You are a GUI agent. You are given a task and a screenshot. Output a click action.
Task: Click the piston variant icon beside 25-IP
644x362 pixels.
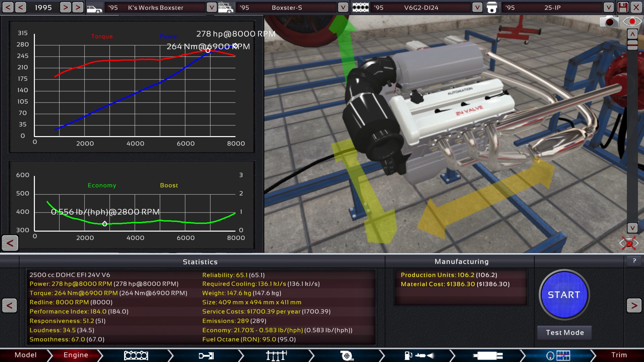[x=492, y=8]
